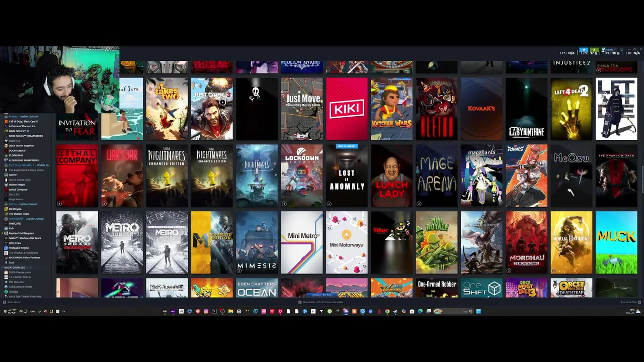
Task: Open the McOsu game tile
Action: pyautogui.click(x=572, y=175)
